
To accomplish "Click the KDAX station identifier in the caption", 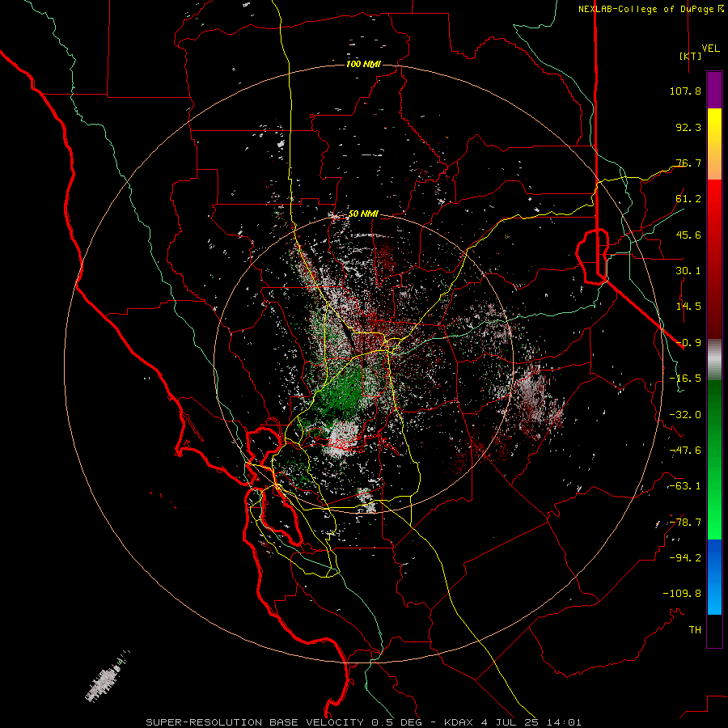I will (x=459, y=722).
